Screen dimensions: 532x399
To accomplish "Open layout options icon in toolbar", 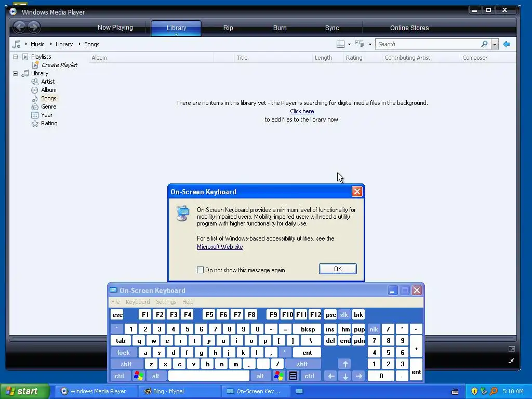I will click(340, 44).
